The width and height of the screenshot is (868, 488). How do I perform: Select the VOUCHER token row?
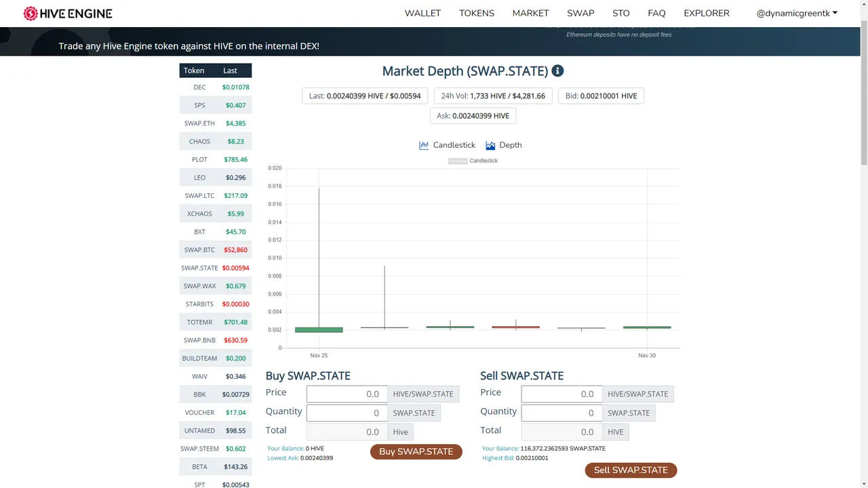pos(216,413)
